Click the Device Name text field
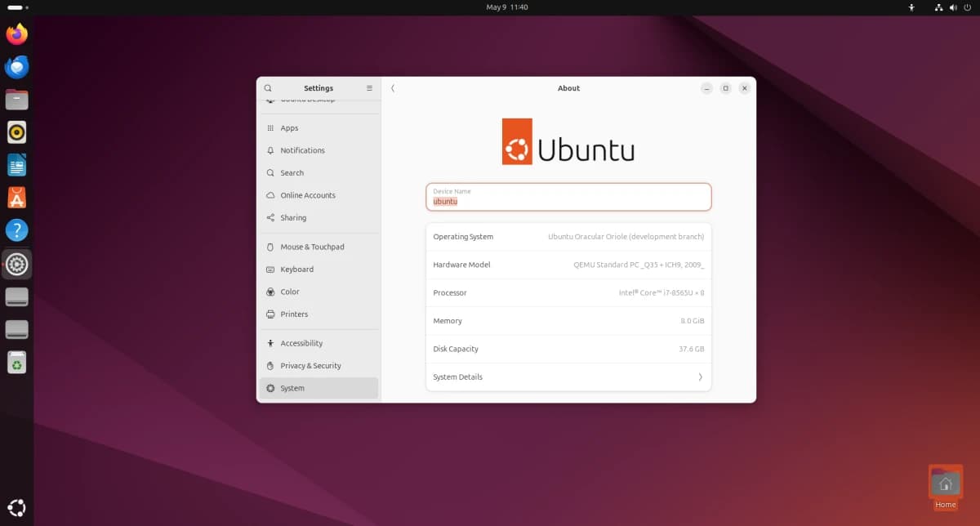 pos(568,197)
